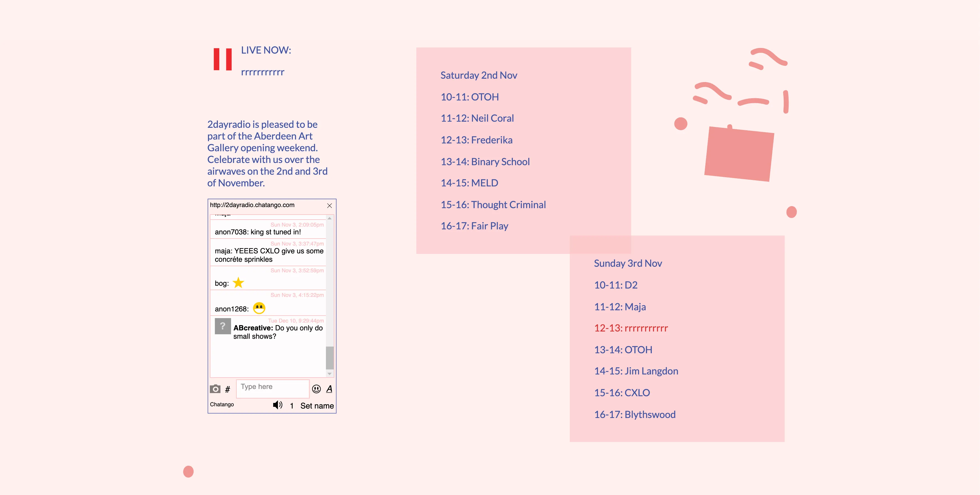Screen dimensions: 980x495
Task: Click the hashtag icon beside the message box
Action: click(228, 389)
